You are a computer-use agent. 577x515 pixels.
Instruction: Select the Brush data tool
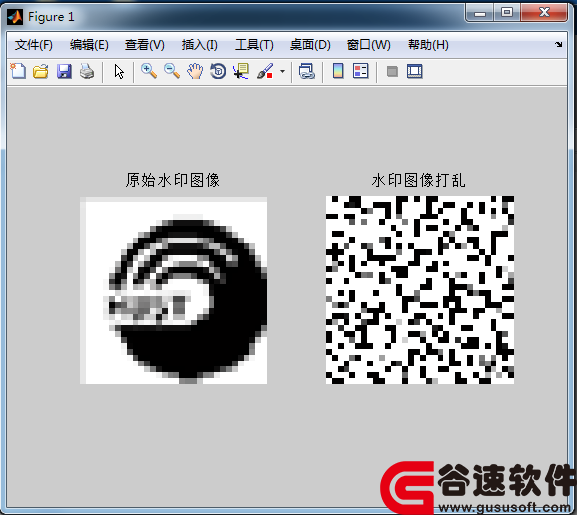click(x=265, y=71)
